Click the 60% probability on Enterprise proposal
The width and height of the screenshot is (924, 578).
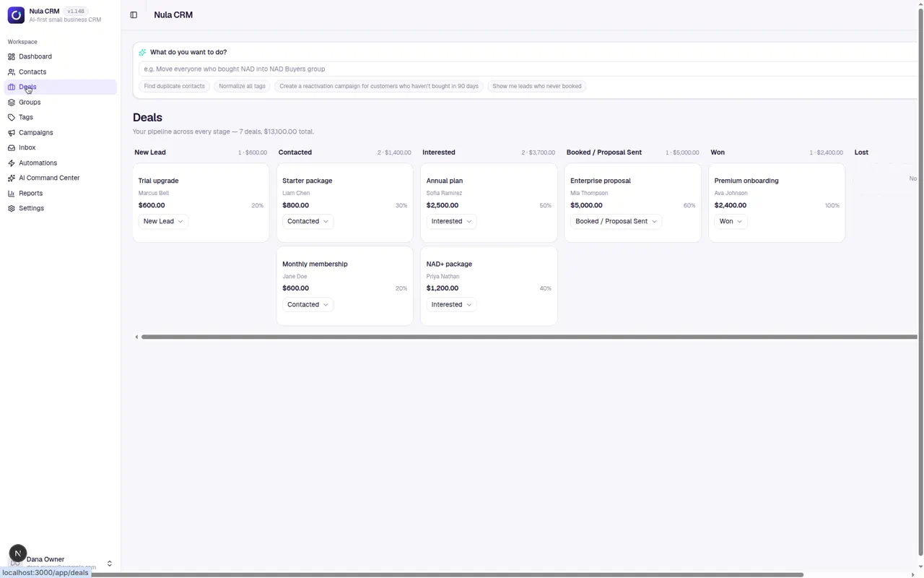point(689,206)
